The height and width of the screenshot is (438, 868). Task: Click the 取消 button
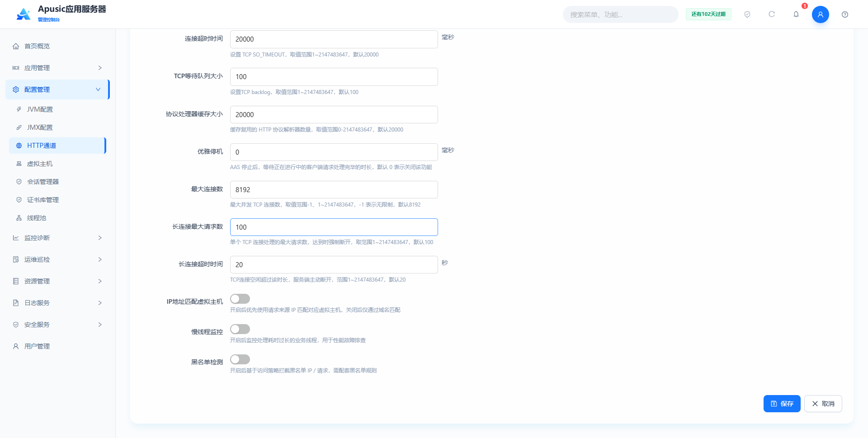823,404
